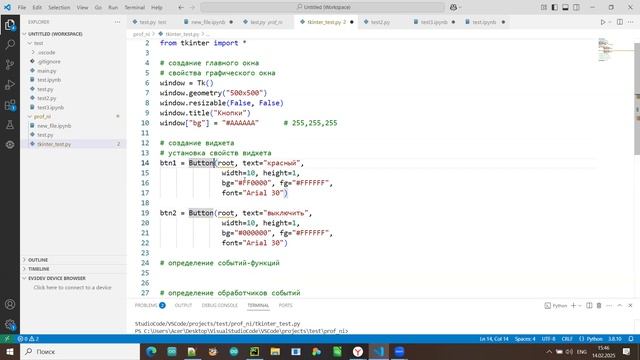Click the remote window icon in status bar
Image resolution: width=640 pixels, height=360 pixels.
click(7, 339)
